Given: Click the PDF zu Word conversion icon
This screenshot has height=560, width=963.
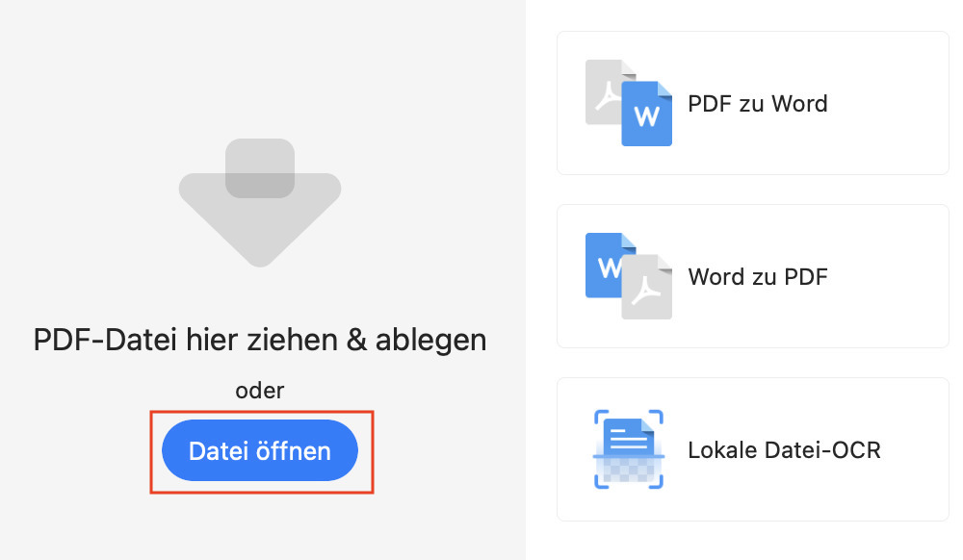Looking at the screenshot, I should pos(628,102).
